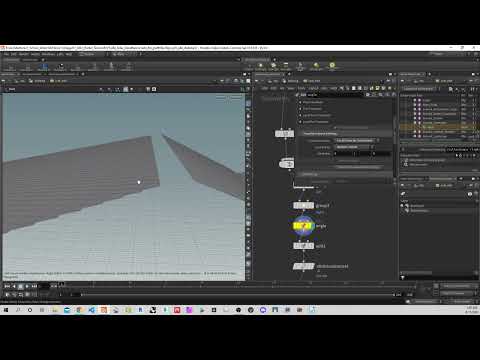Open the Edit menu
Viewport: 480px width, 360px height.
pyautogui.click(x=14, y=54)
